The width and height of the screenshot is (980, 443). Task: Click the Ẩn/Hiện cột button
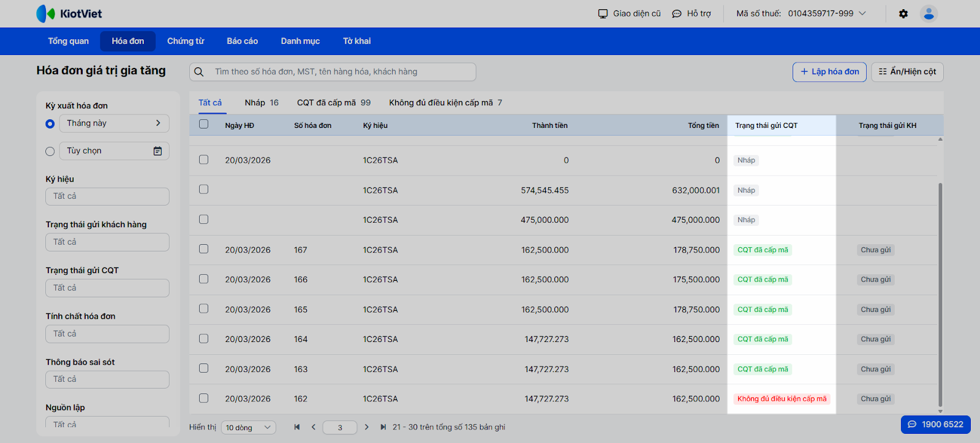[907, 72]
